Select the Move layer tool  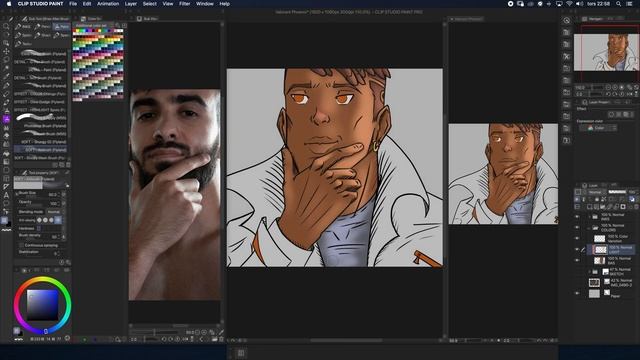6,51
